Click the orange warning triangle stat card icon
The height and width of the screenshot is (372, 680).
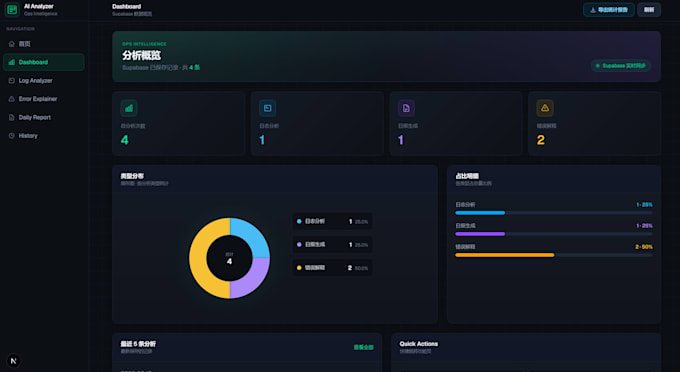click(545, 108)
